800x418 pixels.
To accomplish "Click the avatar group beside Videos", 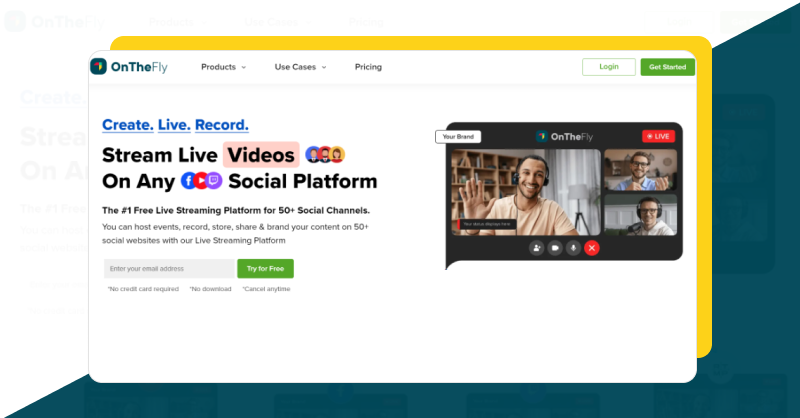I will click(325, 154).
